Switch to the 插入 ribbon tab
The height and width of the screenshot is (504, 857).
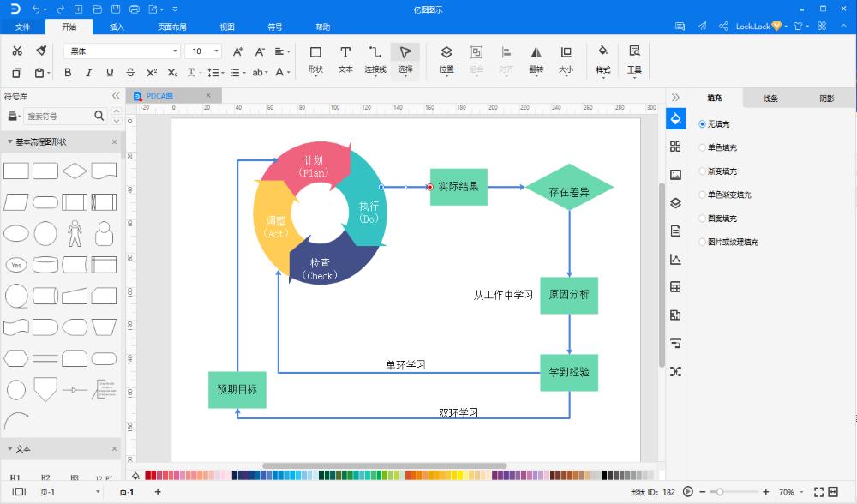pos(117,27)
